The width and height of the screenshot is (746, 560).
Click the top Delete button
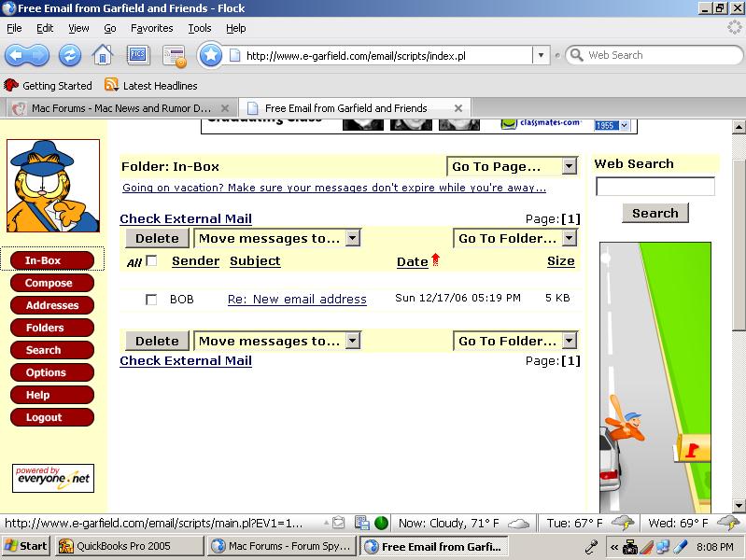(x=157, y=238)
